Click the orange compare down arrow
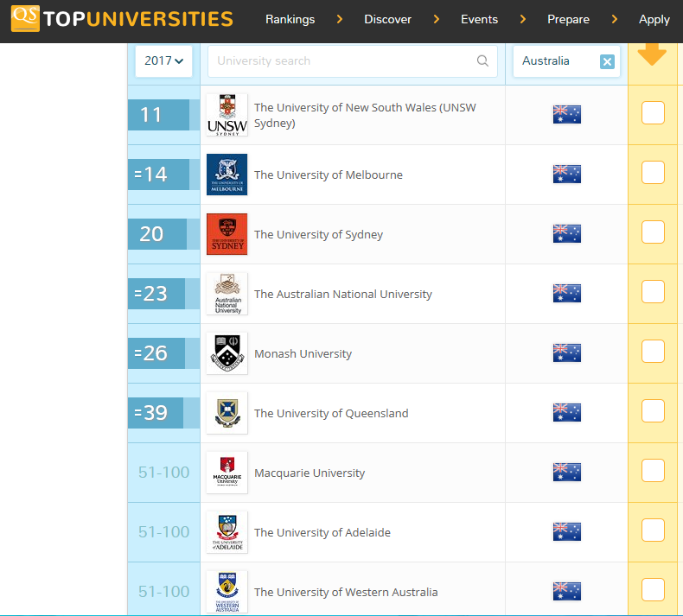This screenshot has width=683, height=616. (652, 54)
